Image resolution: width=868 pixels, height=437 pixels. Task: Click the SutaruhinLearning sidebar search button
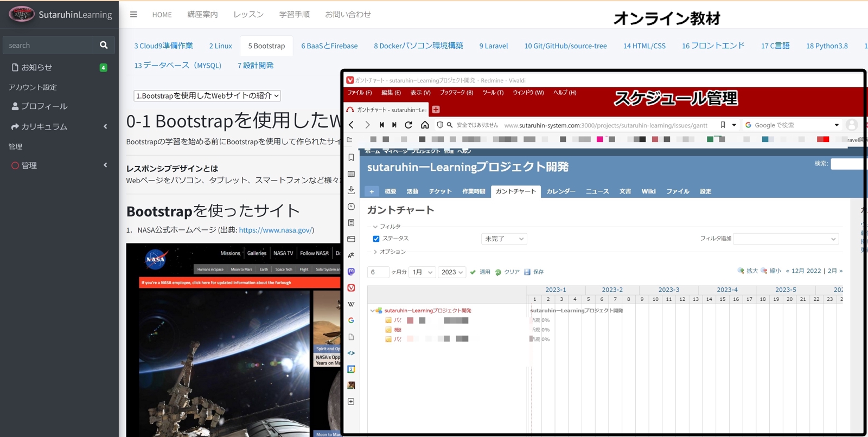(104, 45)
